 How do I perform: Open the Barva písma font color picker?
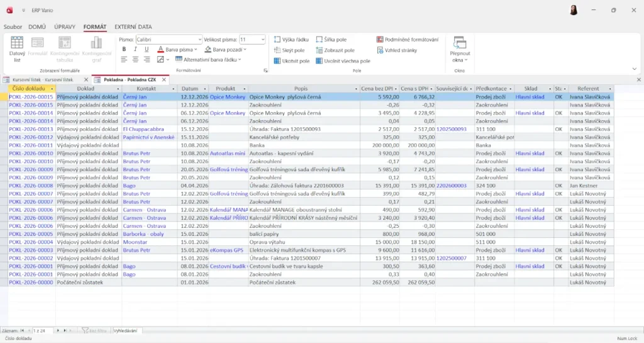[196, 49]
